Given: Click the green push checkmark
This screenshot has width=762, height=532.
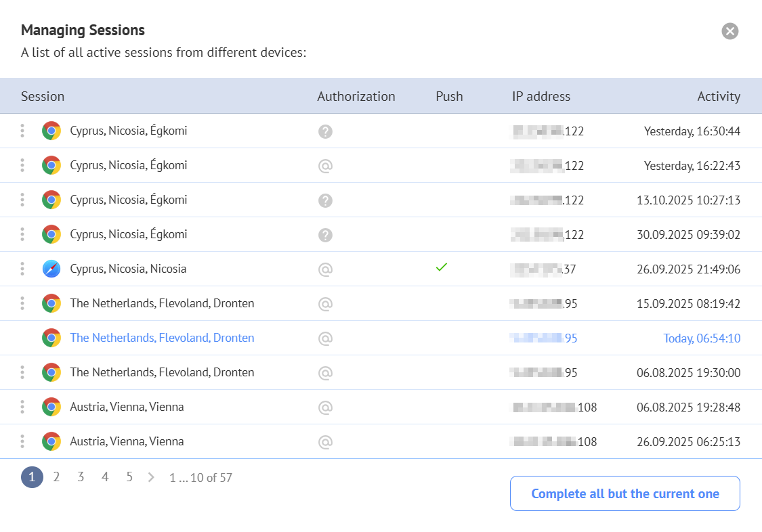Looking at the screenshot, I should [442, 267].
